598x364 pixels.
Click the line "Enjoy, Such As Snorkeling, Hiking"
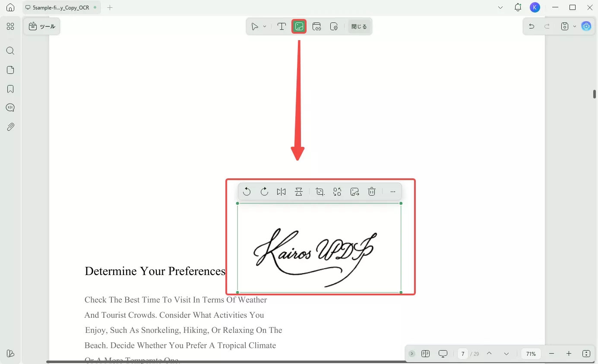[x=184, y=330]
